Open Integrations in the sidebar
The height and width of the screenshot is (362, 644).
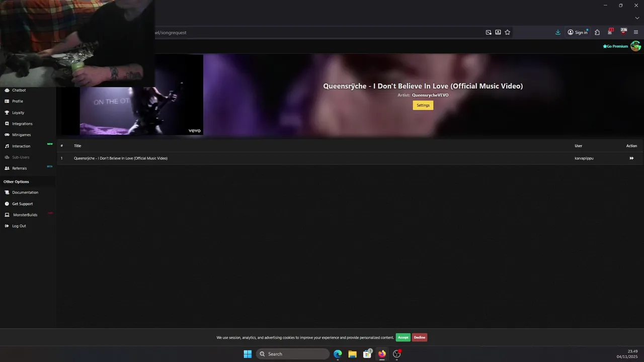pos(22,124)
